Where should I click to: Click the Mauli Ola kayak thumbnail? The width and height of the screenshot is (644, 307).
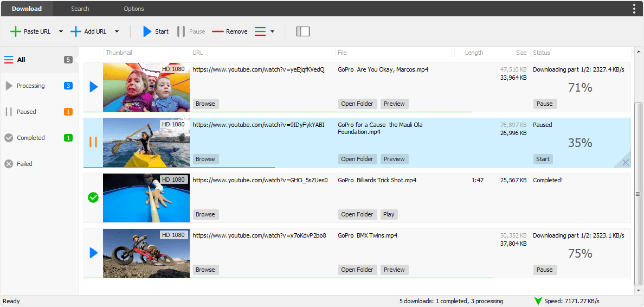[146, 143]
